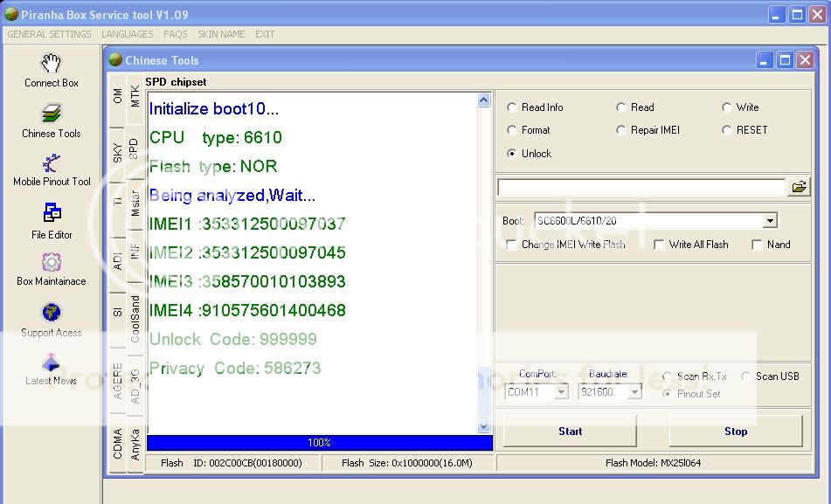Switch to the SPD chipset tab
Image resolution: width=831 pixels, height=504 pixels.
pyautogui.click(x=134, y=148)
